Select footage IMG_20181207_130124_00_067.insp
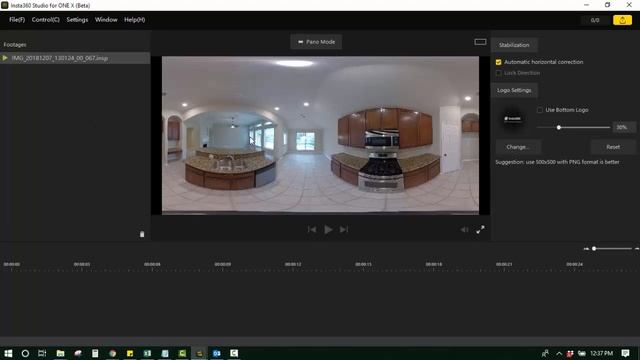Image resolution: width=640 pixels, height=360 pixels. 75,58
